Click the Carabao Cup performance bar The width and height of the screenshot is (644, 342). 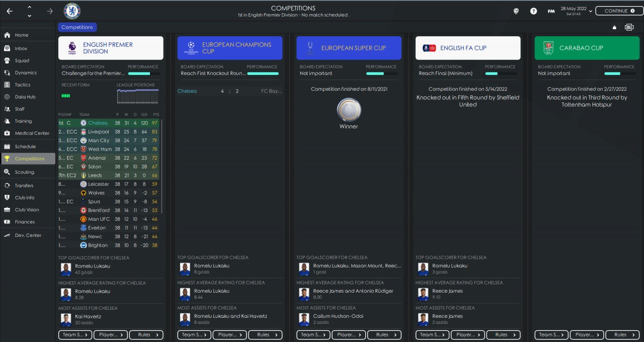pos(620,74)
